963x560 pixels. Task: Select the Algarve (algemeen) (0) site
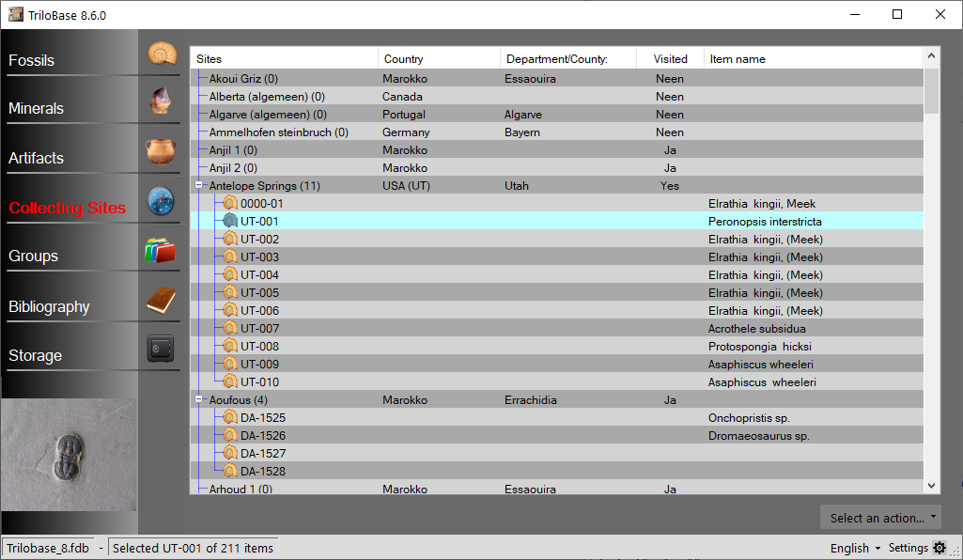(x=268, y=115)
